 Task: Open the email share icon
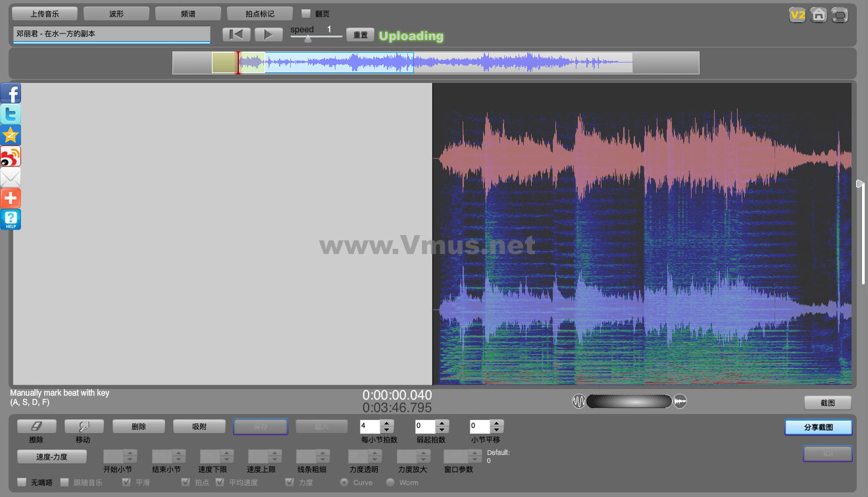pyautogui.click(x=11, y=178)
